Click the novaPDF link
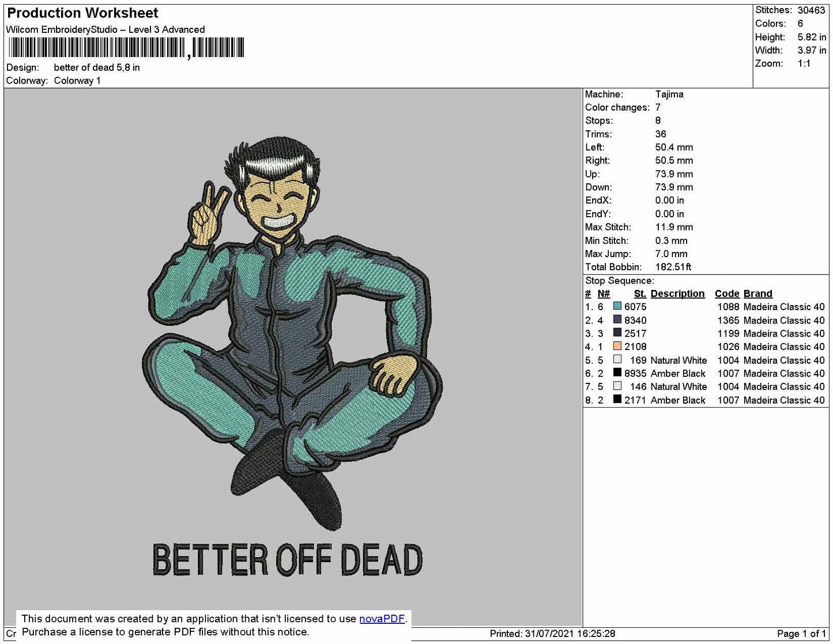833x644 pixels. point(382,619)
